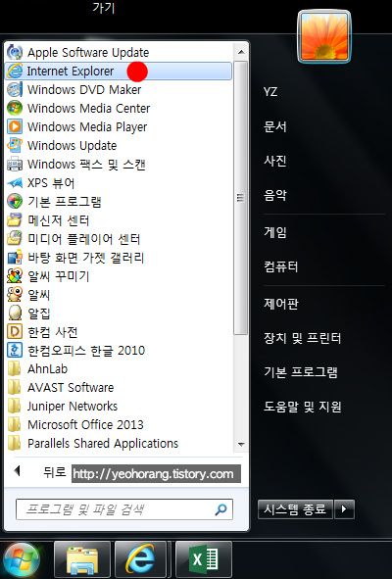Click the 프로그램 및 파일 검색 field

[x=124, y=509]
